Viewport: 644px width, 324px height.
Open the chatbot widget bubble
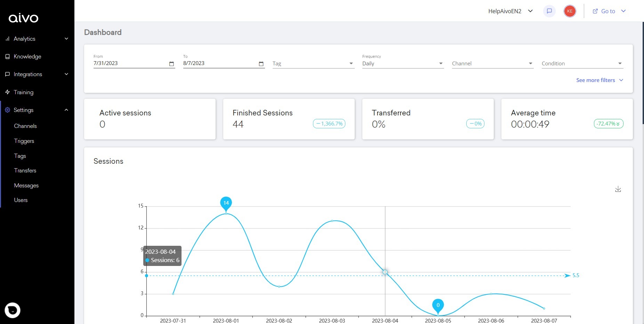(13, 310)
